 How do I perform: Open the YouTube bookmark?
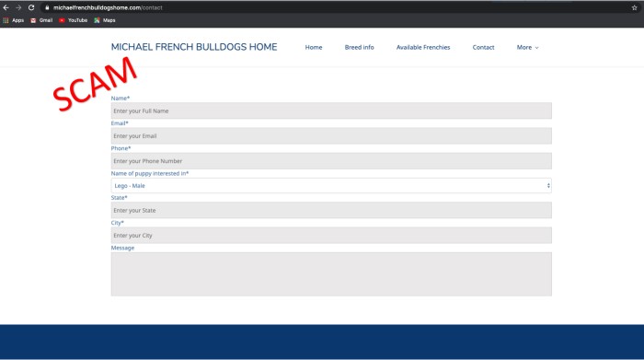click(73, 20)
